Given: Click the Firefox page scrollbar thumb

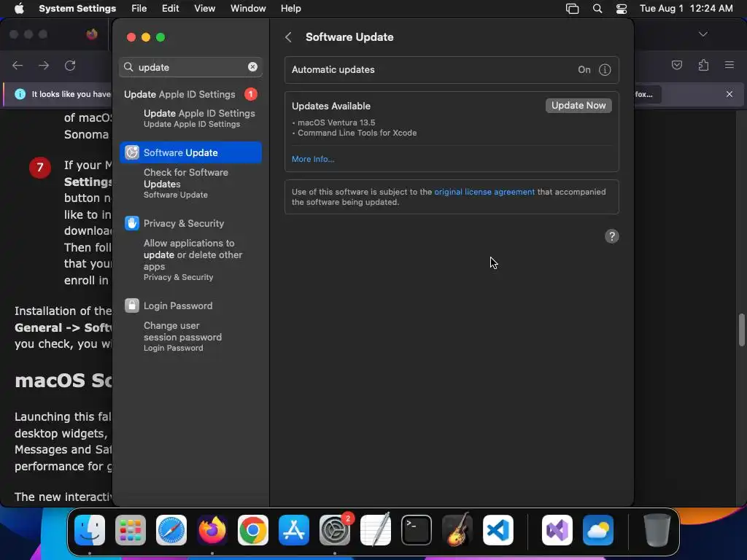Looking at the screenshot, I should tap(742, 330).
